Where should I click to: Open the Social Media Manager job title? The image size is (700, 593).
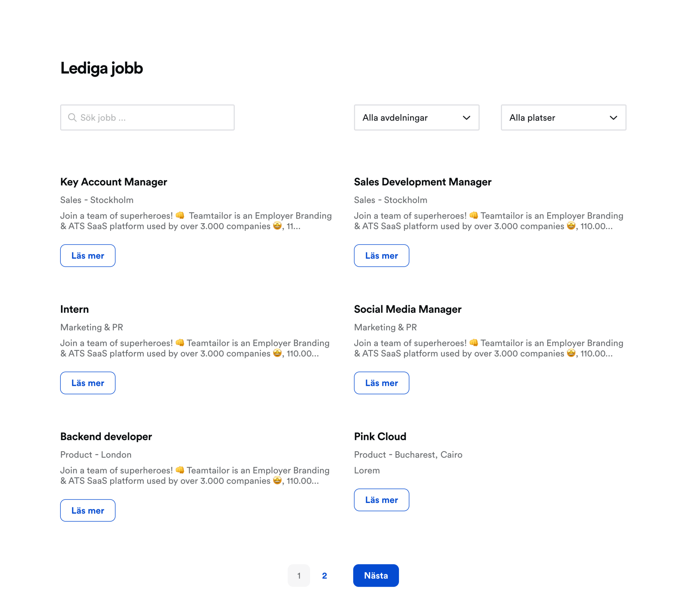tap(408, 309)
